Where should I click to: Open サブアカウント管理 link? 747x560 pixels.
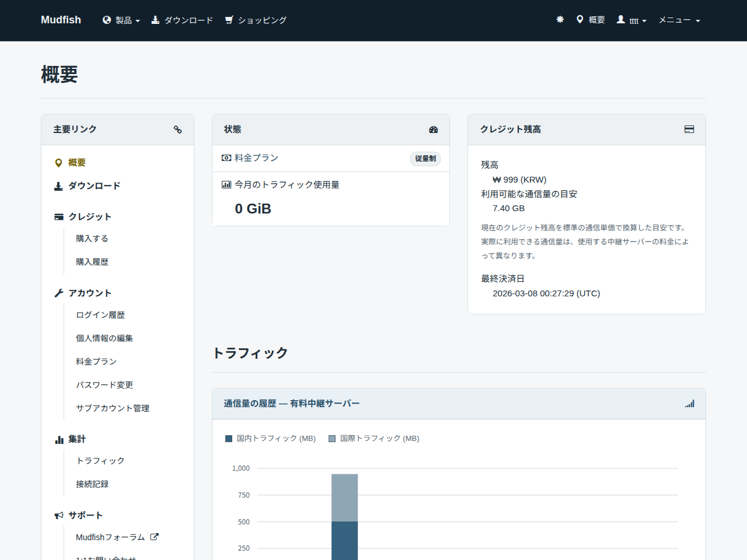113,408
